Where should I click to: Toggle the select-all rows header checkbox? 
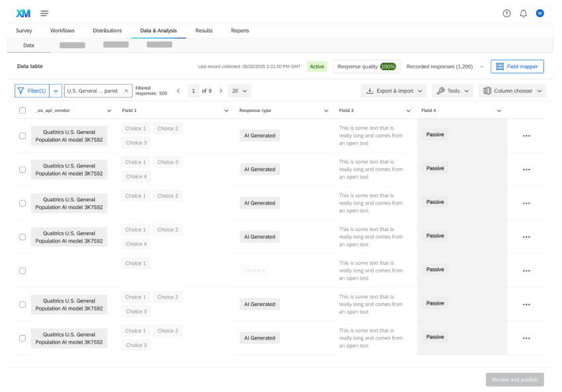23,111
